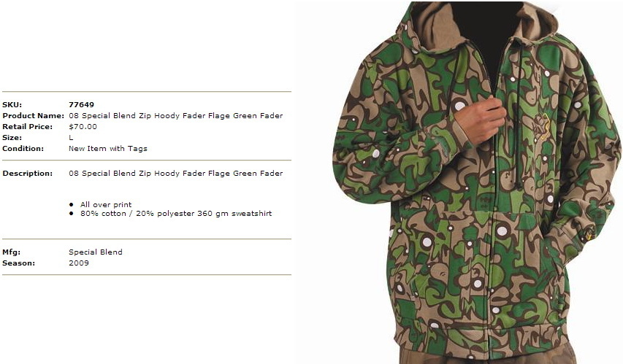Click the All over print bullet
Image resolution: width=623 pixels, height=364 pixels.
pos(106,205)
